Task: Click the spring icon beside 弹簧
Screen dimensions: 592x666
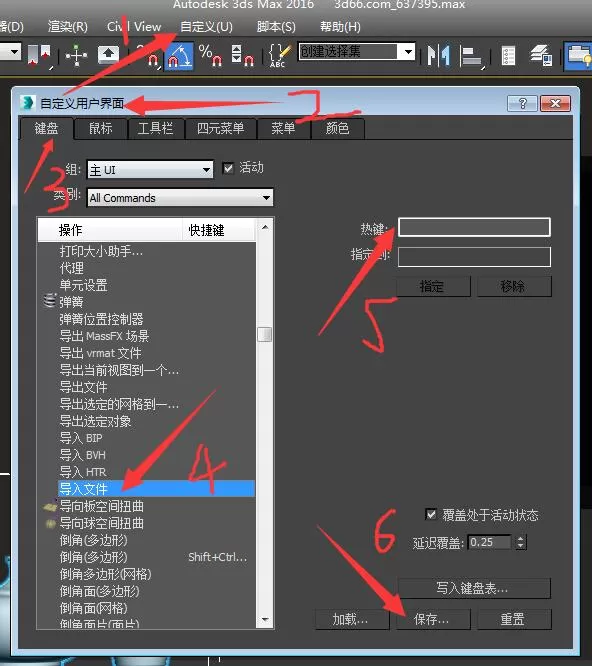Action: [x=50, y=300]
